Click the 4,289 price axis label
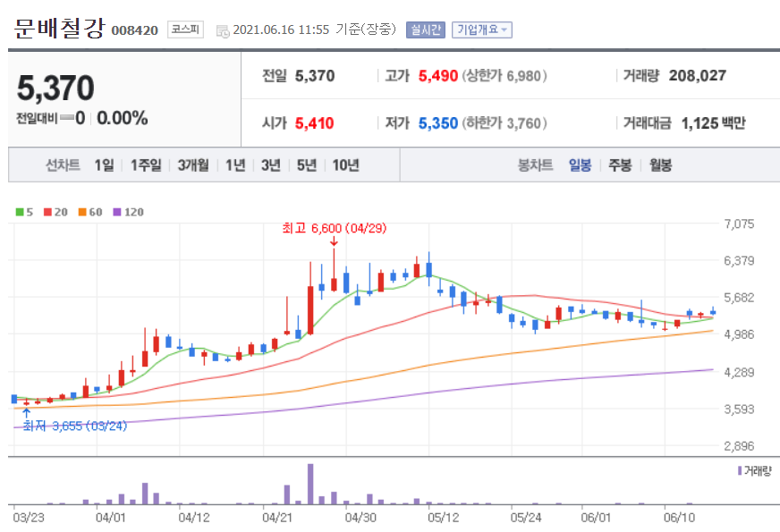 coord(739,372)
